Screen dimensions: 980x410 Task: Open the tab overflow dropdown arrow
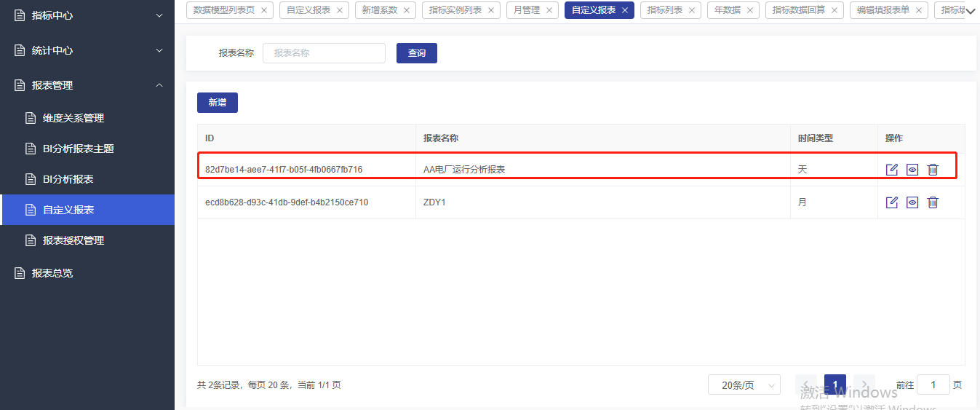coord(971,11)
